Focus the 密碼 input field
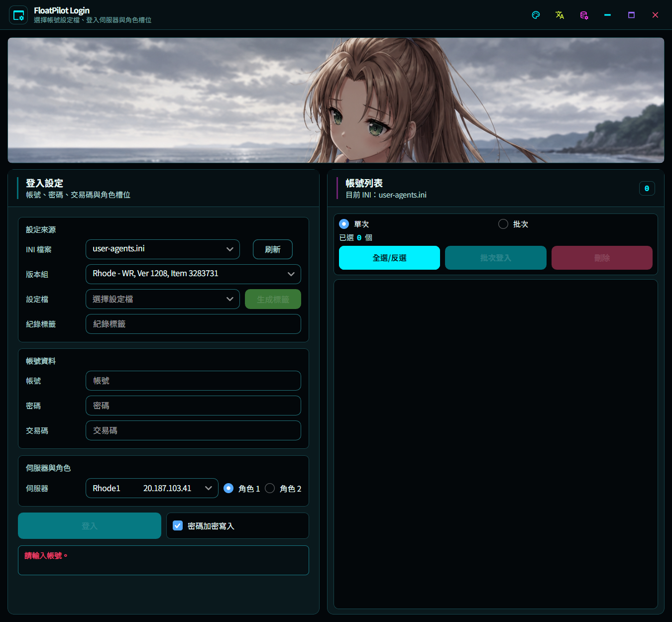 coord(193,406)
